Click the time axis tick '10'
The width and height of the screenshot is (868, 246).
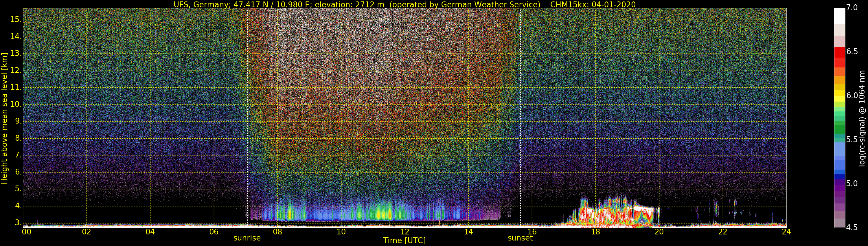point(341,232)
